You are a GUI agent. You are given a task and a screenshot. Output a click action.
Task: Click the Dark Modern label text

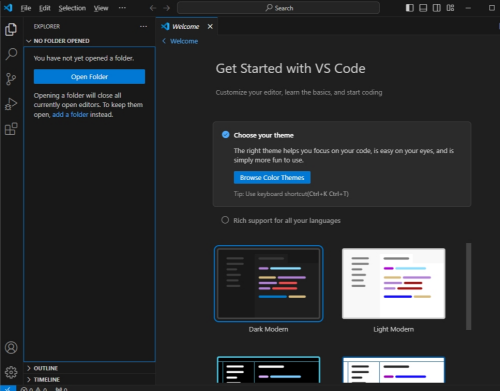pyautogui.click(x=268, y=329)
